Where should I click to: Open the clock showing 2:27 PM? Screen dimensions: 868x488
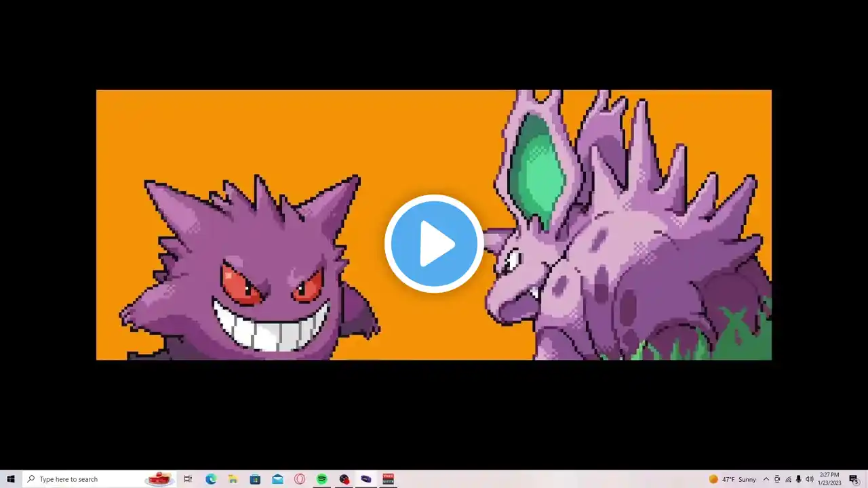coord(829,479)
